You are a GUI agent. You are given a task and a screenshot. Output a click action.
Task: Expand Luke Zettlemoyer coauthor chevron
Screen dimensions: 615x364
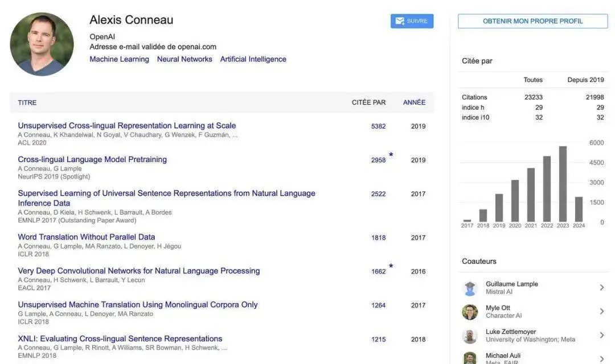(601, 336)
